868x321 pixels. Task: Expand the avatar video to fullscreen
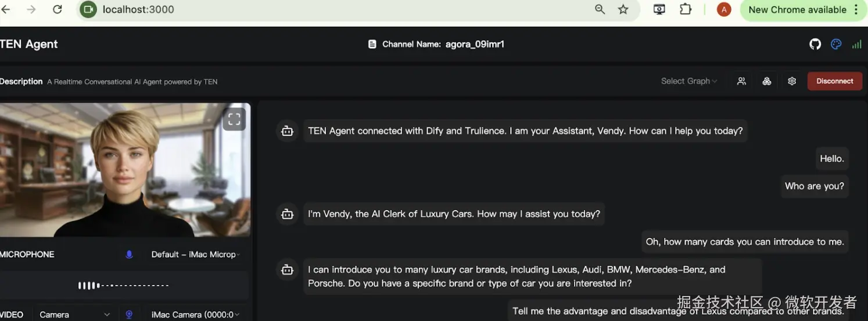point(234,119)
